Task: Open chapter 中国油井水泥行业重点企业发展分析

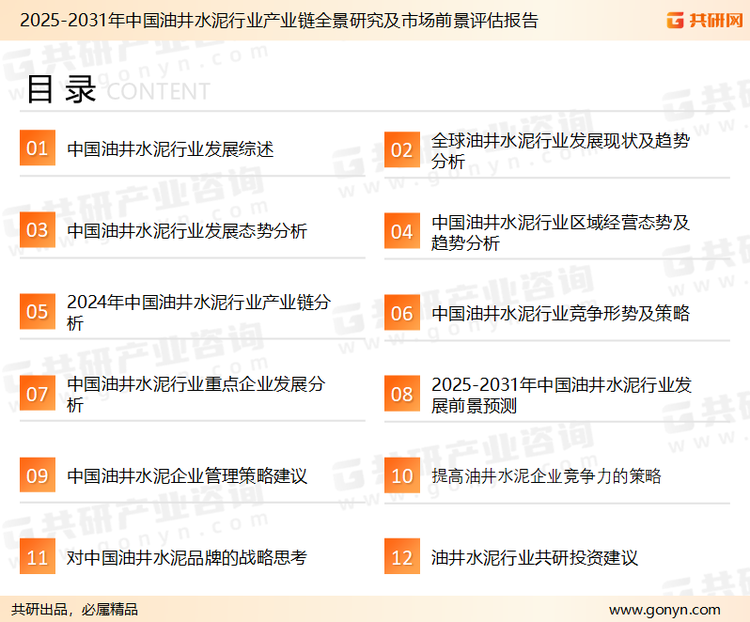Action: coord(196,394)
